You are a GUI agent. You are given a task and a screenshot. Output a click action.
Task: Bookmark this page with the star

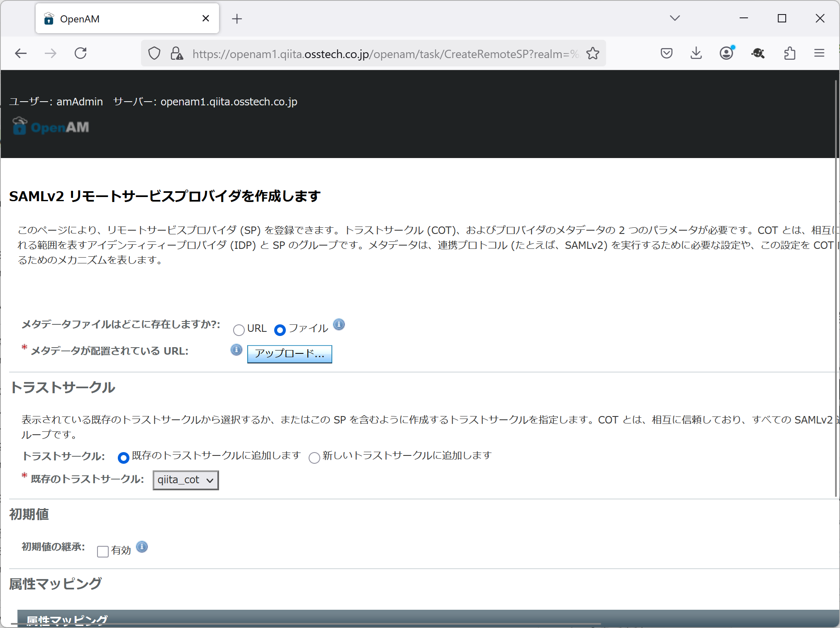pyautogui.click(x=592, y=53)
